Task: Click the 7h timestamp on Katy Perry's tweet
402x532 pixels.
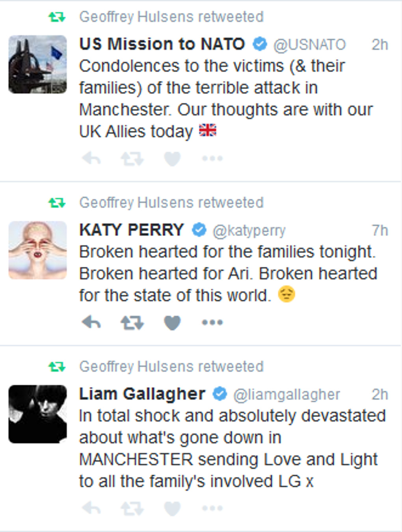Action: click(380, 230)
